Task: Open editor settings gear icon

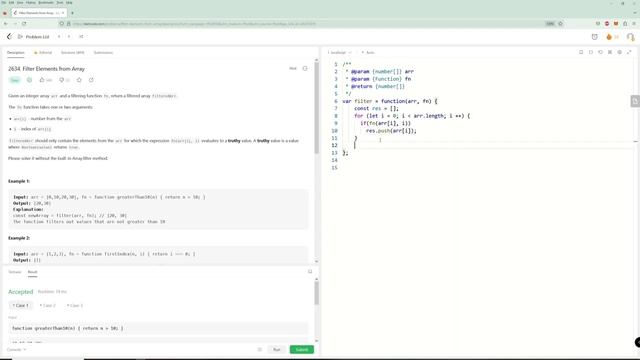Action: point(620,52)
